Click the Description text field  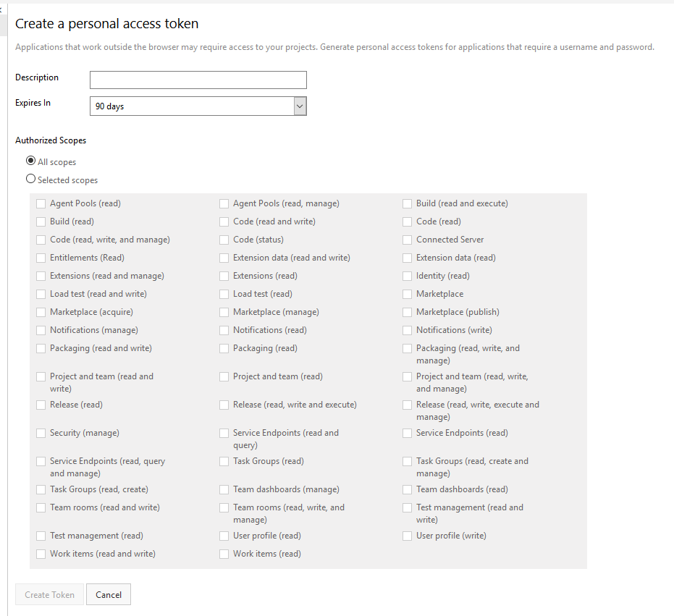pyautogui.click(x=198, y=80)
